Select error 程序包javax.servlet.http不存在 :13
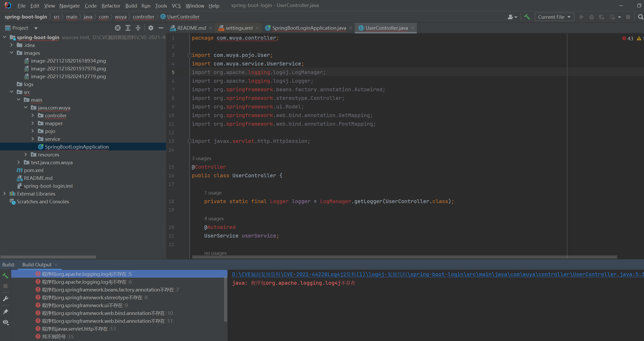 79,329
